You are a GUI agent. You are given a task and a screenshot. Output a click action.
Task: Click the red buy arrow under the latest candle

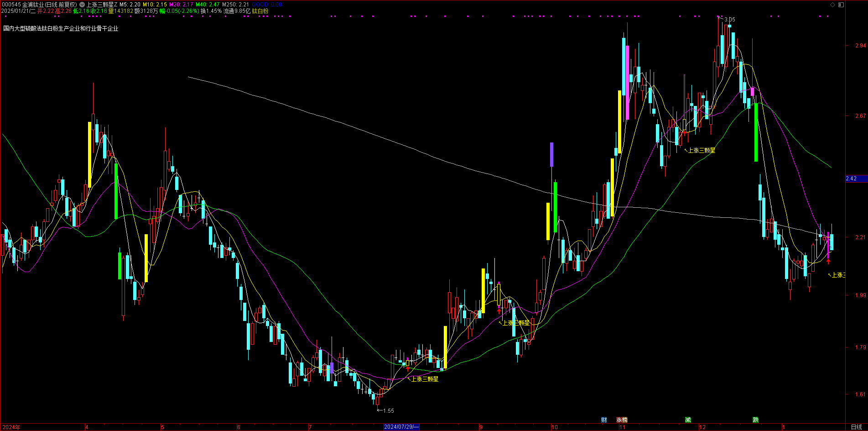(x=828, y=262)
